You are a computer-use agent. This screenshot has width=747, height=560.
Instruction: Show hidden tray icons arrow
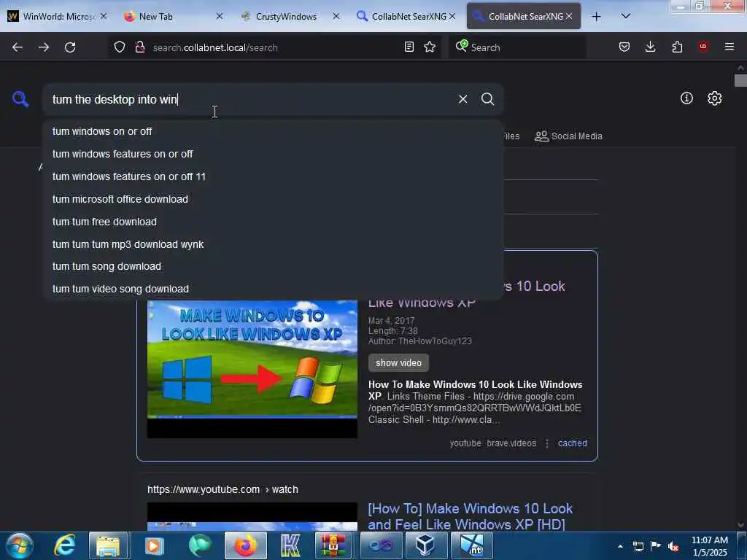[620, 546]
